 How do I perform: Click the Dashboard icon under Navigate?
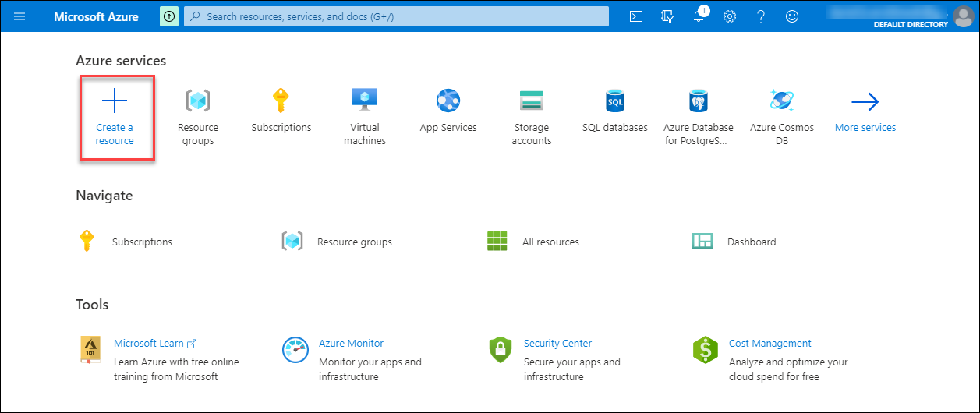[x=702, y=241]
